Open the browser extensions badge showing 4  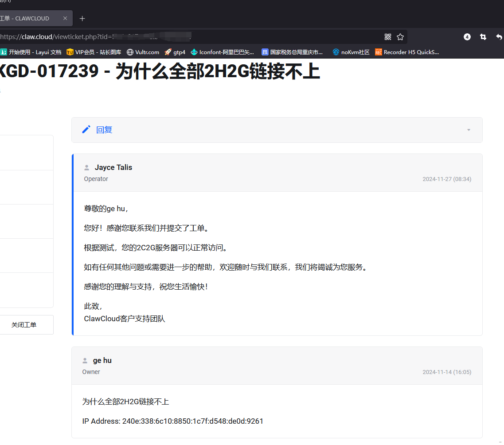[x=467, y=37]
